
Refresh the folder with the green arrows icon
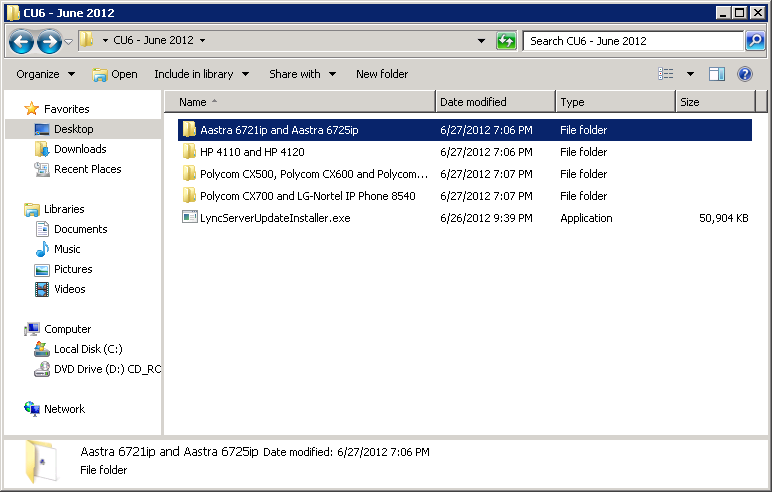506,41
